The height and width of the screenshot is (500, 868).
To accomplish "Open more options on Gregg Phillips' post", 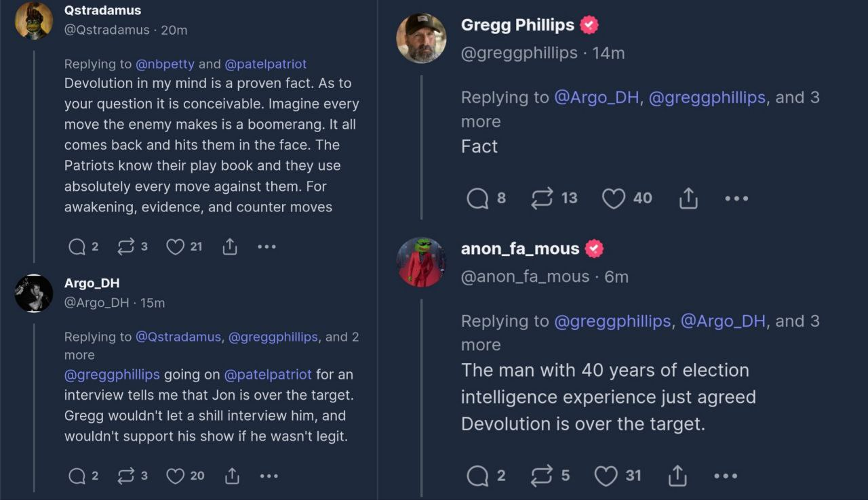I will coord(736,198).
